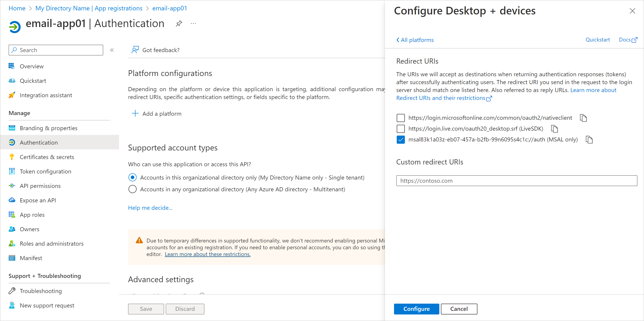Open Token configuration settings

point(46,171)
